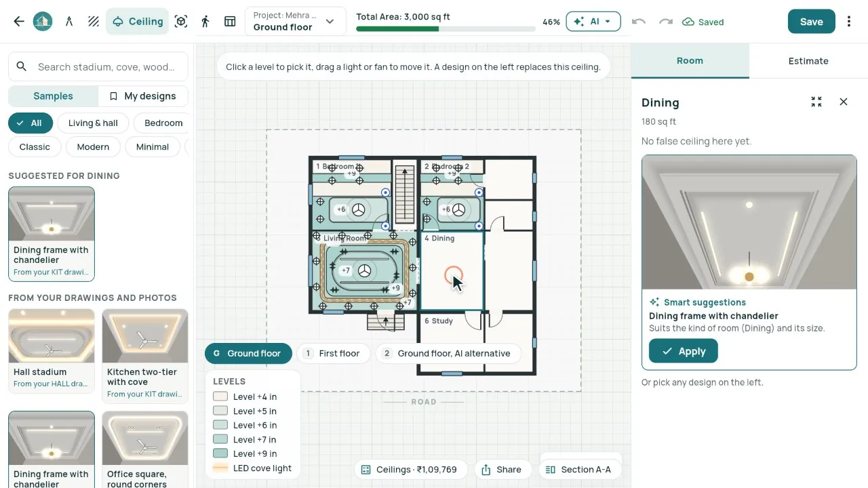Click the Total Area progress bar
The width and height of the screenshot is (868, 488).
[x=446, y=29]
